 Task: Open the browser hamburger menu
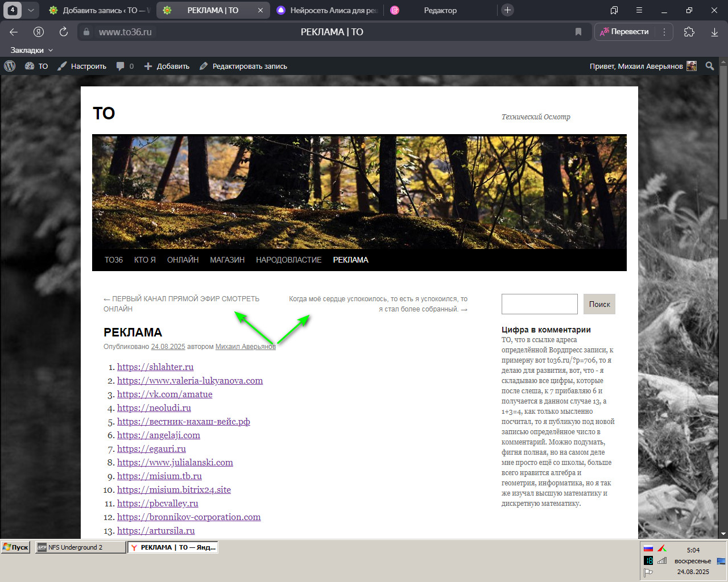tap(639, 10)
